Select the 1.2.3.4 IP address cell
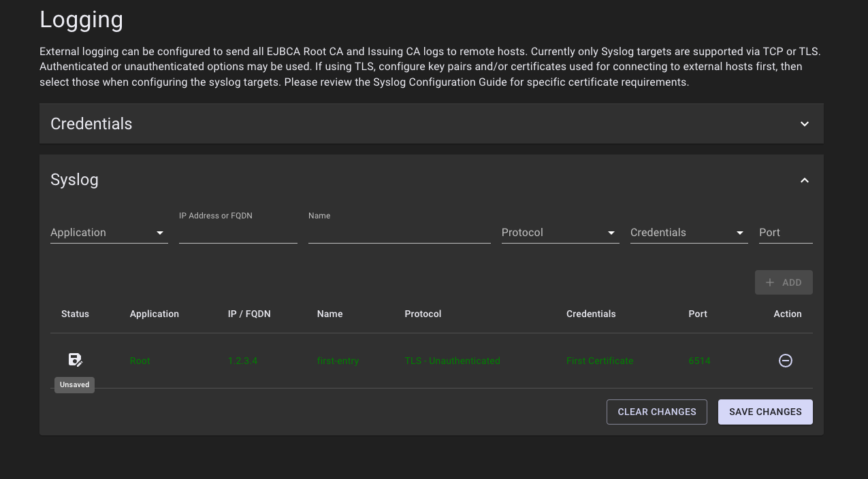This screenshot has height=479, width=868. click(x=242, y=361)
